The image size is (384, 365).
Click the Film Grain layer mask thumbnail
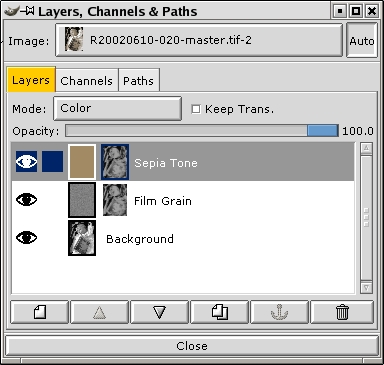tap(115, 200)
